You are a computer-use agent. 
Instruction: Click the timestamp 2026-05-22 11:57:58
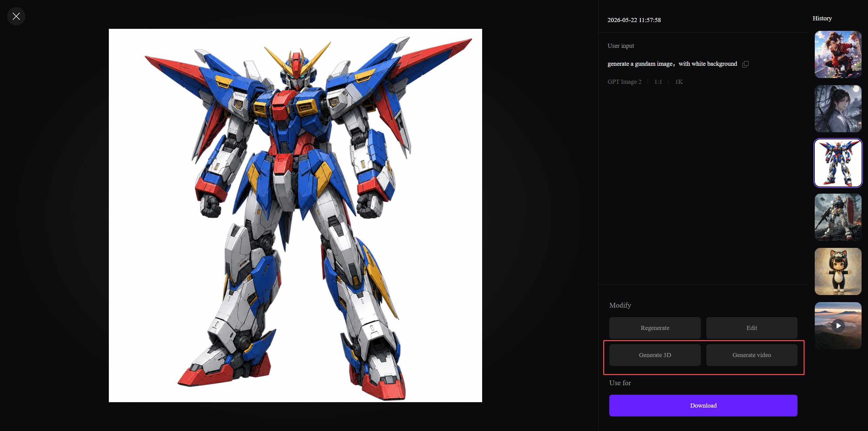(x=634, y=20)
